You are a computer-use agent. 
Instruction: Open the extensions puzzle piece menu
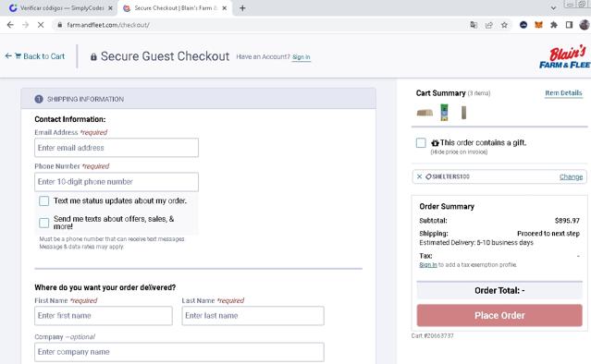554,25
